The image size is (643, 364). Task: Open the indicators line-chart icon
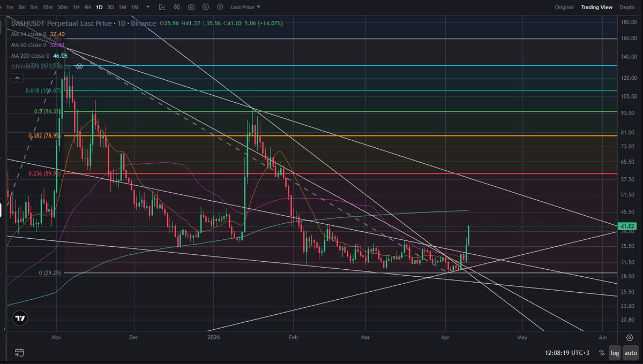click(162, 7)
